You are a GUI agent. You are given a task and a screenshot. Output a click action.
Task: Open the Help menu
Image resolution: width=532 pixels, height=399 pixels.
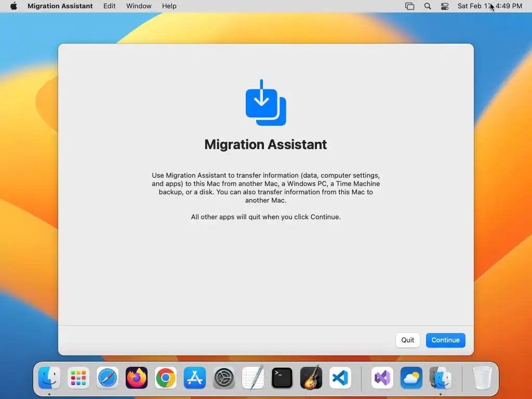click(x=169, y=6)
